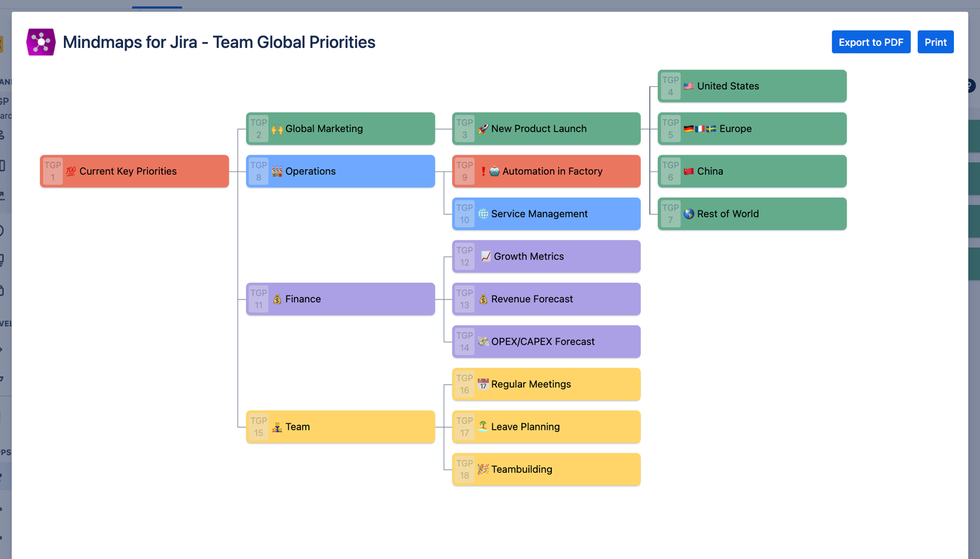
Task: Click the TGP 14 issue key badge
Action: 464,342
